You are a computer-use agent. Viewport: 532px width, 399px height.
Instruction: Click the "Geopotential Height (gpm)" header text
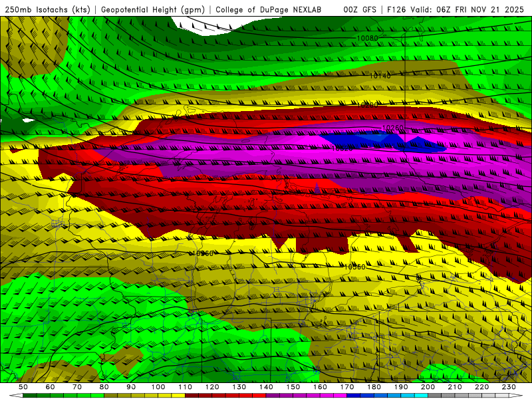[x=153, y=10]
